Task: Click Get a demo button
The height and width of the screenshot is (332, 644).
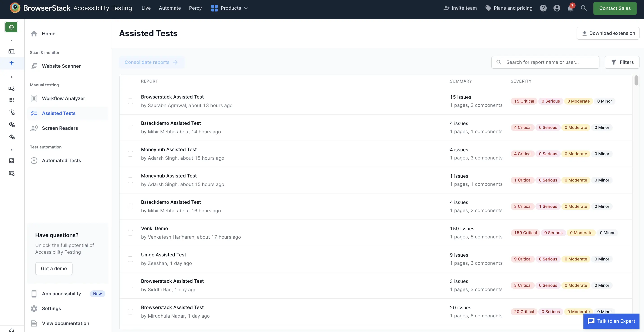Action: (54, 268)
